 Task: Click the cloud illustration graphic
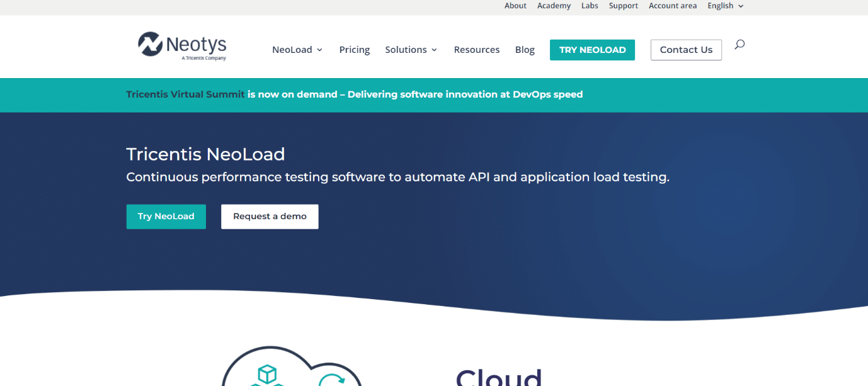pos(292,366)
